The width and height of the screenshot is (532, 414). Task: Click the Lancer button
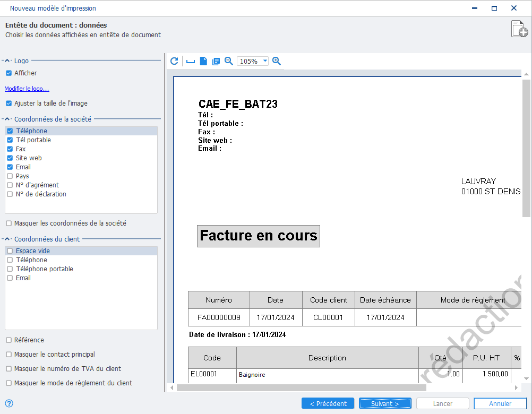click(x=442, y=403)
